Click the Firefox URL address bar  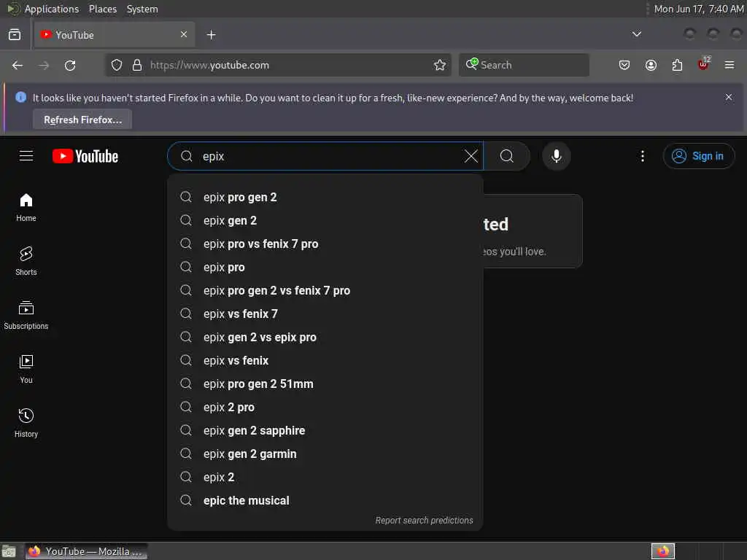[279, 65]
